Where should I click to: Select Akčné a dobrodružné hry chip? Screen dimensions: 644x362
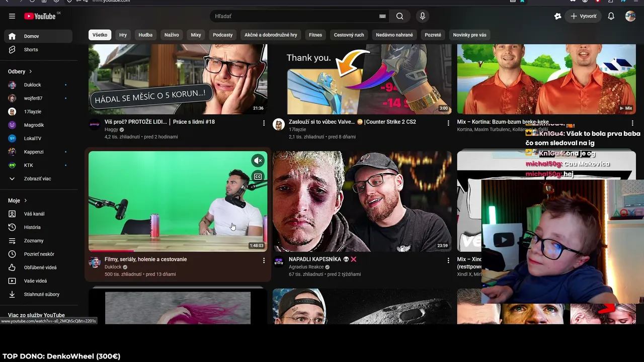tap(271, 35)
